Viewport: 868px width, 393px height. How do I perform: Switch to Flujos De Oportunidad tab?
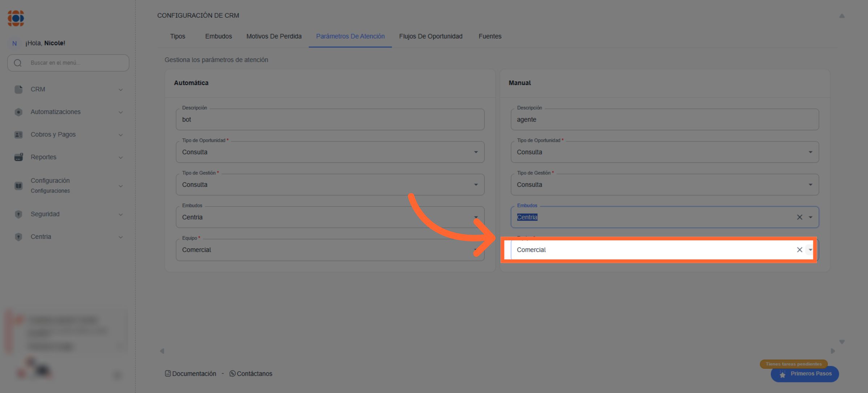430,36
